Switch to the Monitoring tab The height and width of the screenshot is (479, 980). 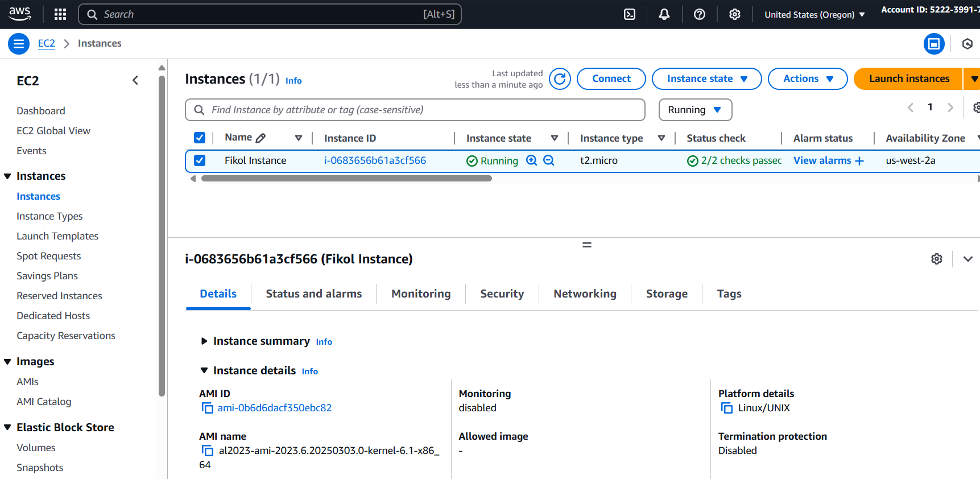tap(421, 294)
